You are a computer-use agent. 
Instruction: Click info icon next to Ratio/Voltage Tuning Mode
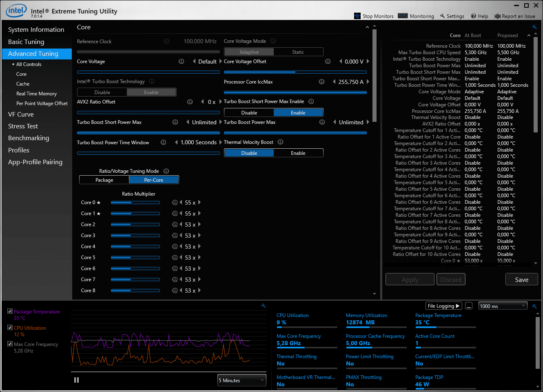tap(166, 171)
